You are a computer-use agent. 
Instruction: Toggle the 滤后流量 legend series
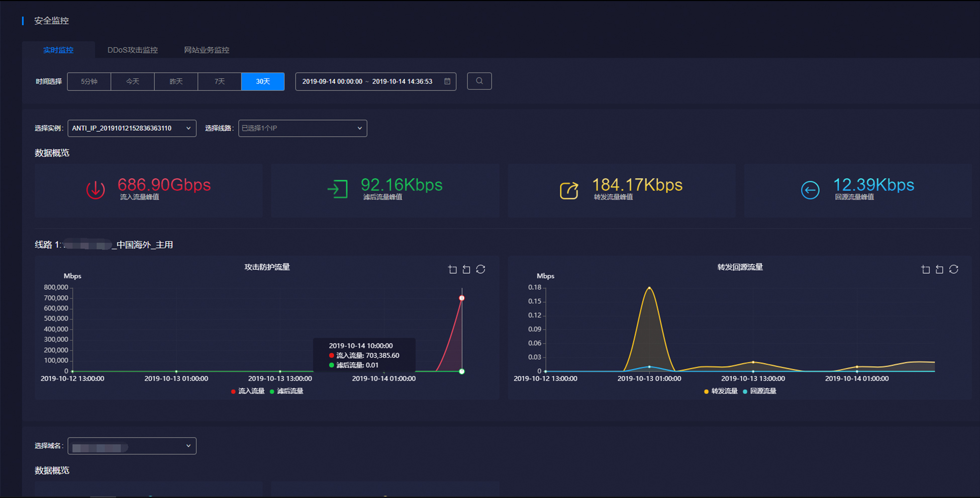286,391
